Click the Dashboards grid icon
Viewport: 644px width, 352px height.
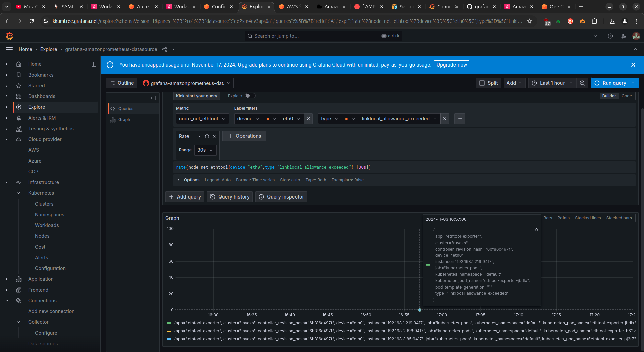pyautogui.click(x=19, y=96)
